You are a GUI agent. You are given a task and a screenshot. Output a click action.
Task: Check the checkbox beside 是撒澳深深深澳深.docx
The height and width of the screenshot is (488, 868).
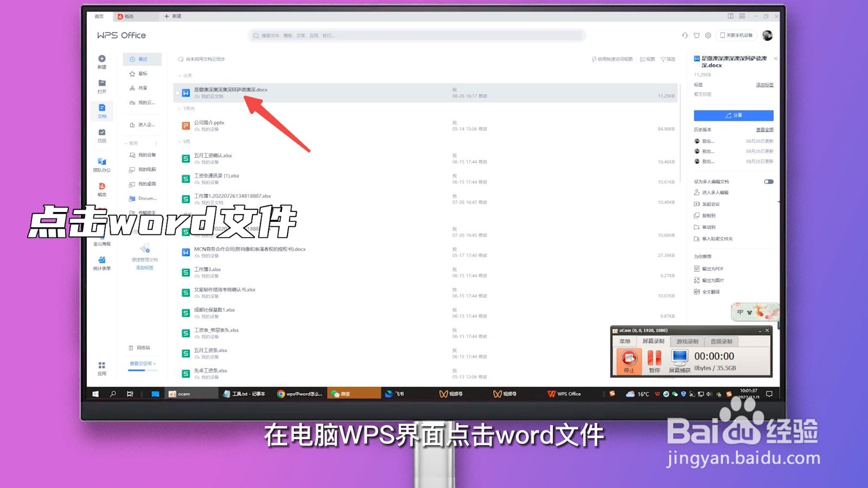(x=177, y=92)
